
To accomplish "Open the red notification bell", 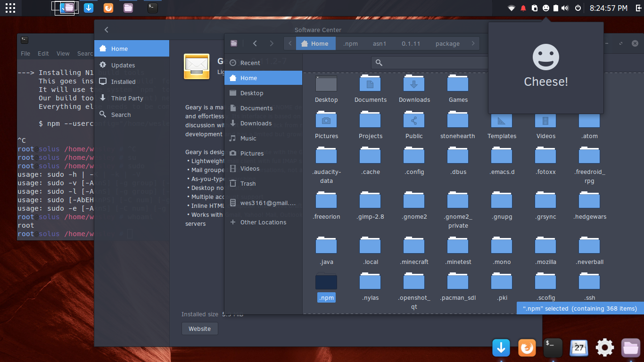I will [523, 8].
